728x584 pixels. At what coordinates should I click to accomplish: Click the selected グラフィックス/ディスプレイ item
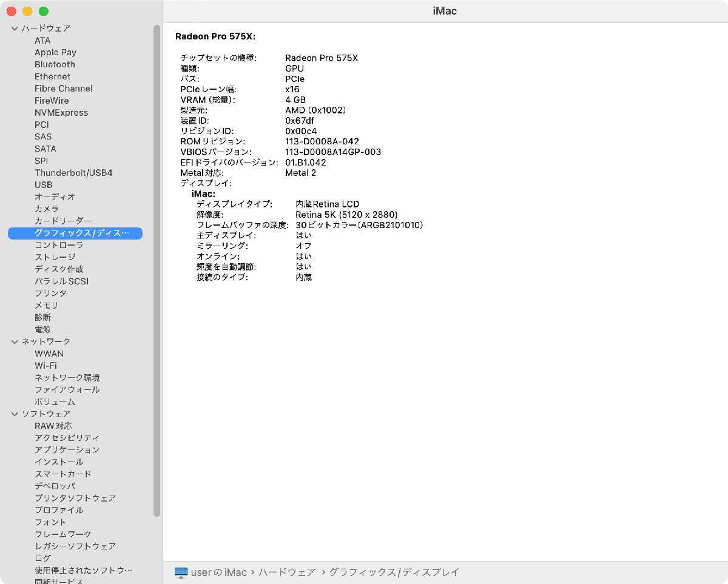coord(81,233)
